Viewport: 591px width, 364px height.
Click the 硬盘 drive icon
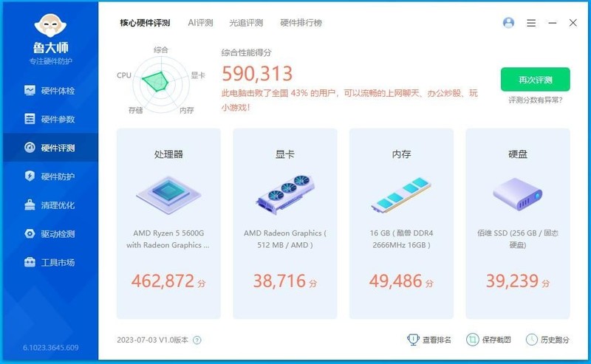point(518,194)
